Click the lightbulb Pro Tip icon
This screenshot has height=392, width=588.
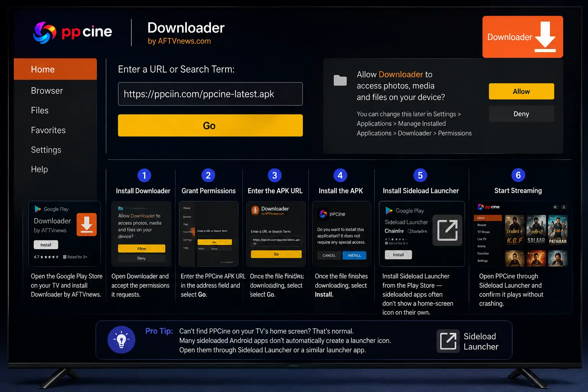click(121, 340)
